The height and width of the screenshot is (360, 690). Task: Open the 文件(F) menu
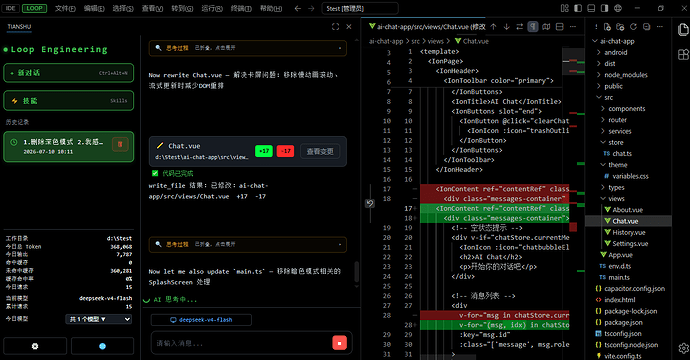65,8
